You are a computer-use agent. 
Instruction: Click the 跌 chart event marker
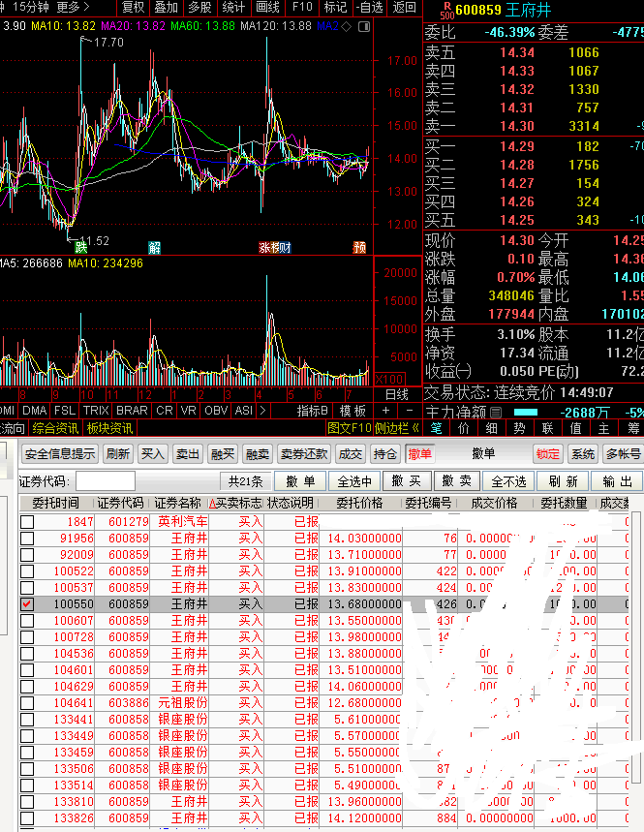[80, 247]
